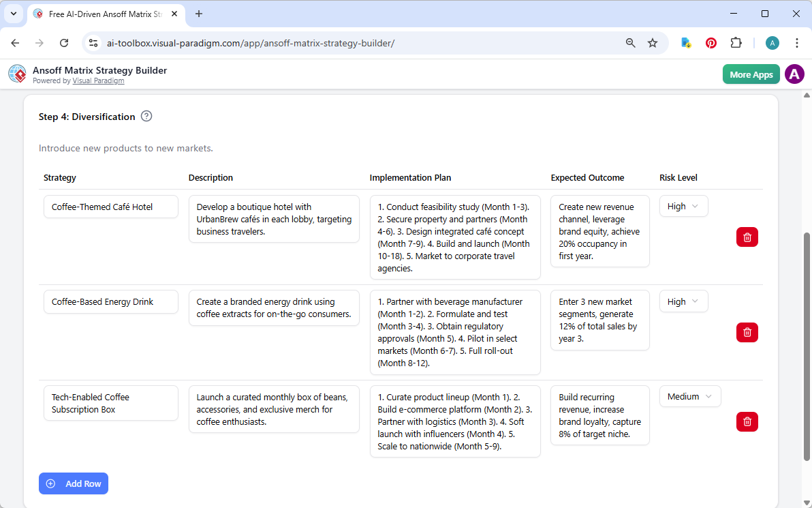
Task: Click the Ansoff Matrix Strategy Builder logo
Action: click(17, 74)
